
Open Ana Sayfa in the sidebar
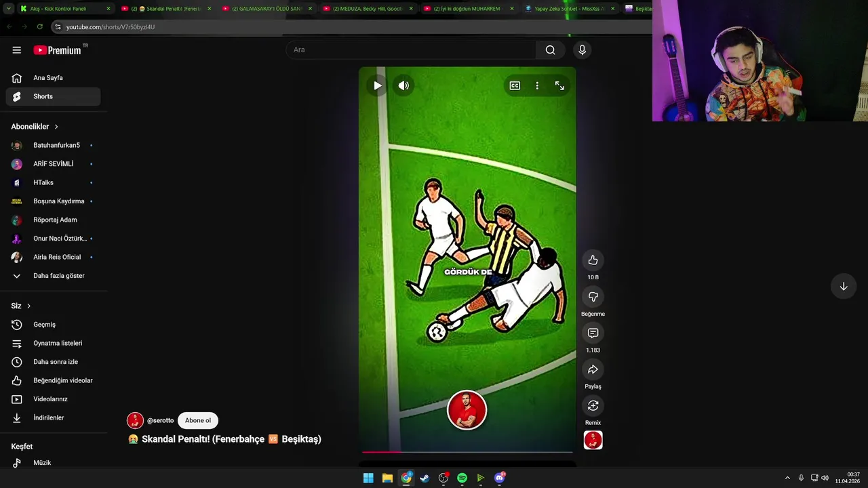(53, 78)
